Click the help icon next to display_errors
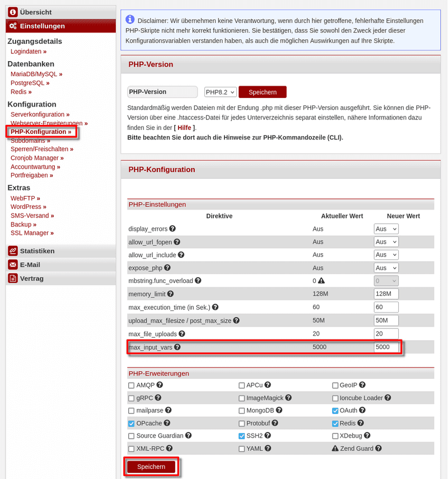 coord(172,229)
